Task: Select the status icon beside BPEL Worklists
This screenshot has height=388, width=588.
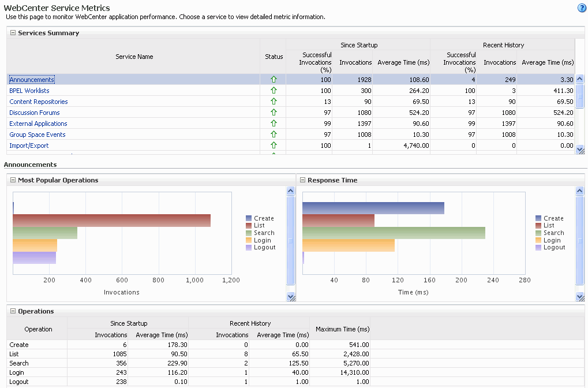Action: (273, 90)
